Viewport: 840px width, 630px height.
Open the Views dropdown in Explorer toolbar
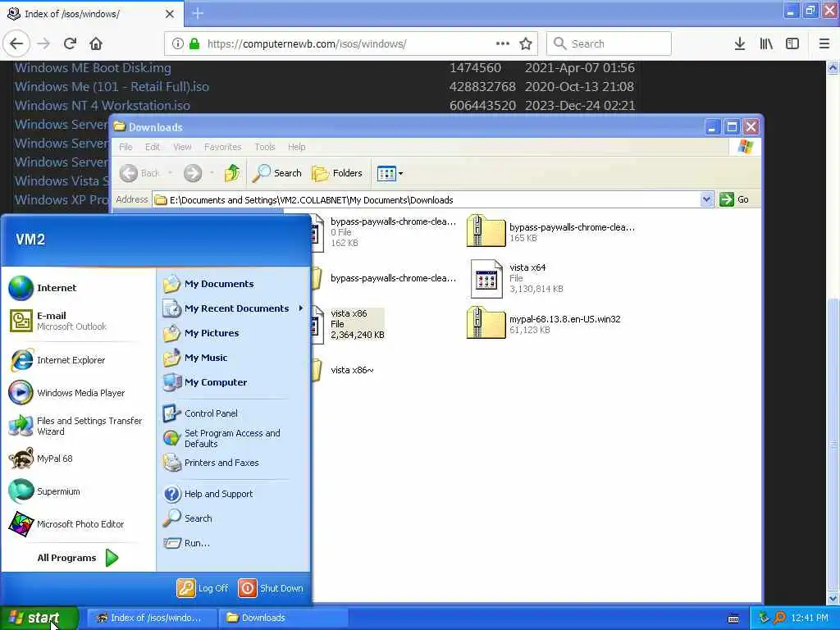click(390, 173)
